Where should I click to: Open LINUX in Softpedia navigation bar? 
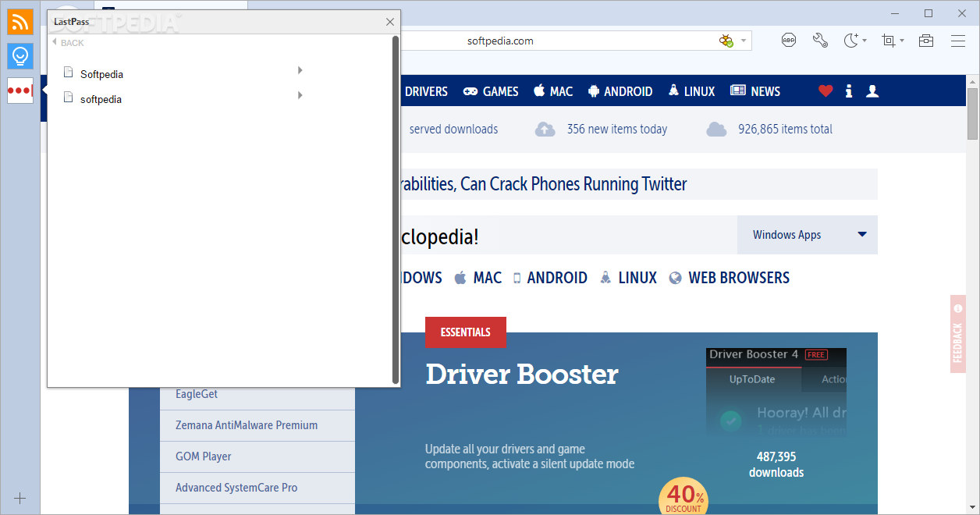click(691, 91)
